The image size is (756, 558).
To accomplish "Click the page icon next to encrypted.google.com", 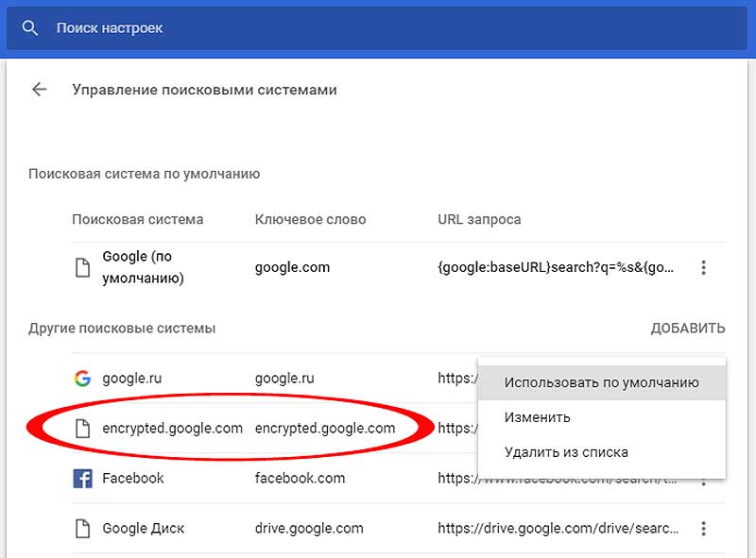I will [82, 429].
